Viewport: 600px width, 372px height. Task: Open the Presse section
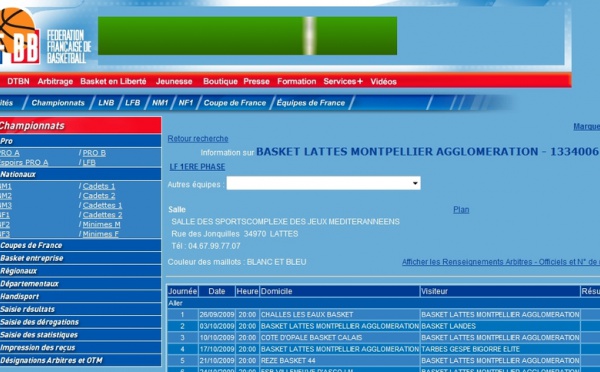[x=256, y=81]
